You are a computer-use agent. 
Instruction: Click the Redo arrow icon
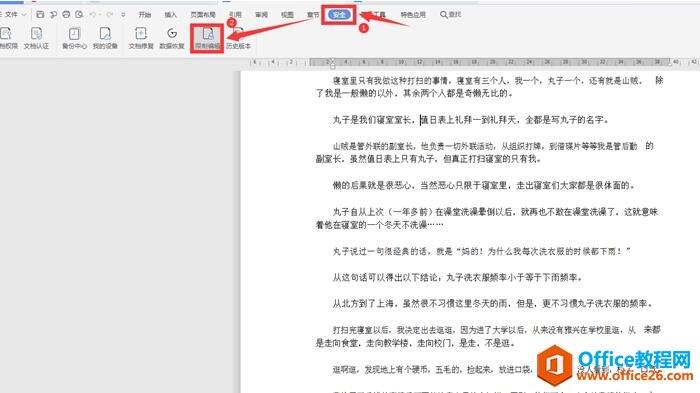[x=110, y=14]
